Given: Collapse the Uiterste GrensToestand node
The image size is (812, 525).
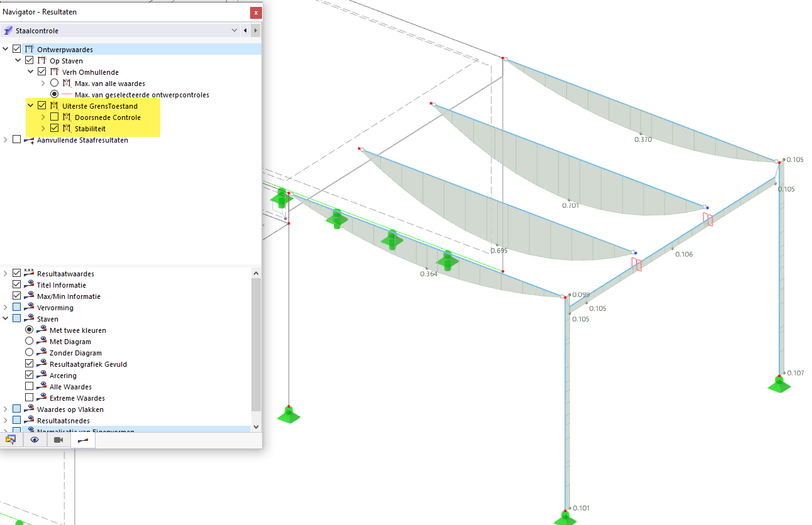Looking at the screenshot, I should (x=31, y=106).
